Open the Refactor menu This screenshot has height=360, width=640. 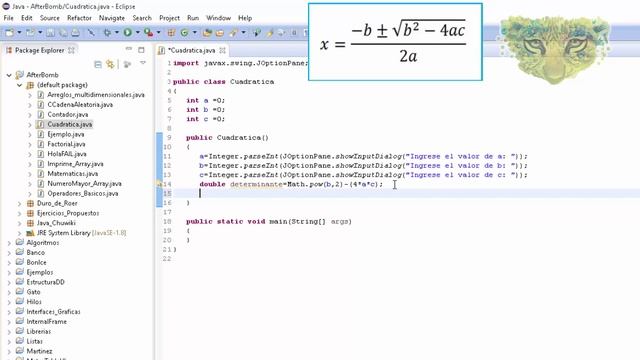79,18
